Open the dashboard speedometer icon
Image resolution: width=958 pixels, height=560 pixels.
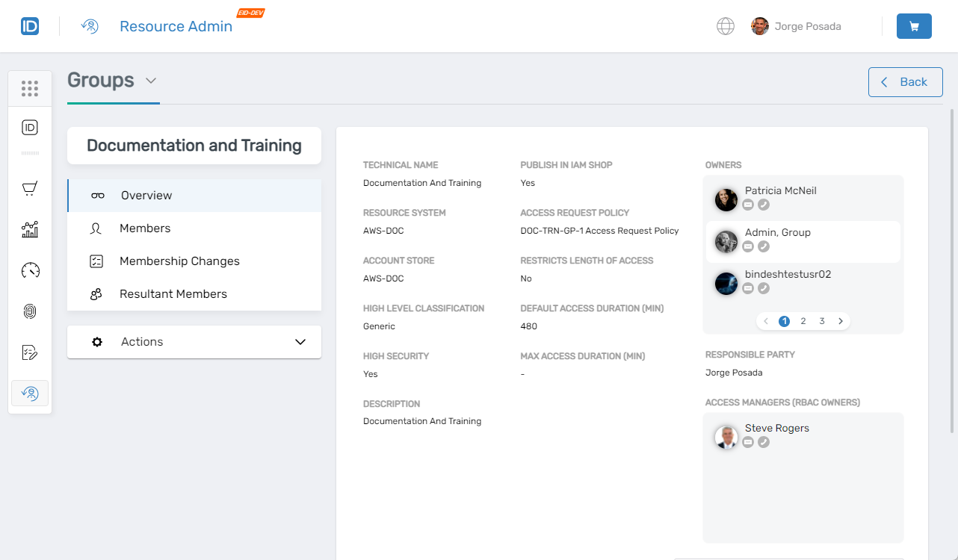coord(30,270)
